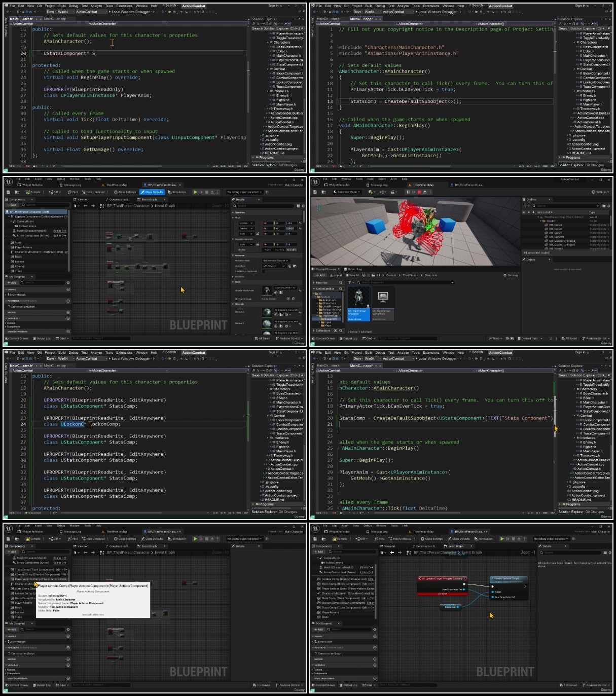Screen dimensions: 616x696
Task: Pause play session in Unreal level editor toolbar
Action: click(x=408, y=192)
